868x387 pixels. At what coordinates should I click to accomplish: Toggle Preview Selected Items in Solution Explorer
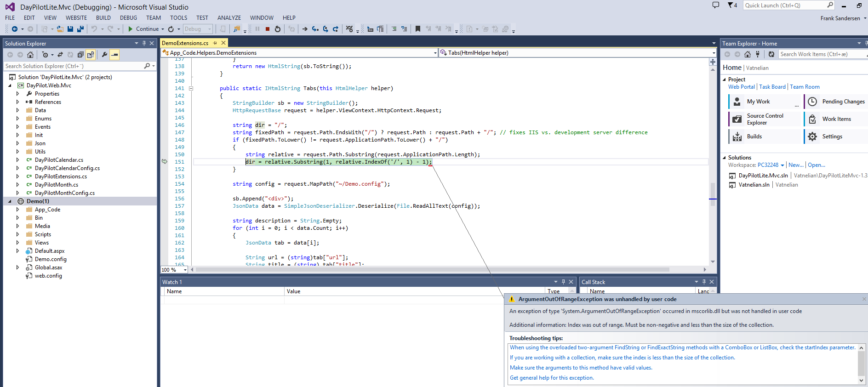[114, 55]
